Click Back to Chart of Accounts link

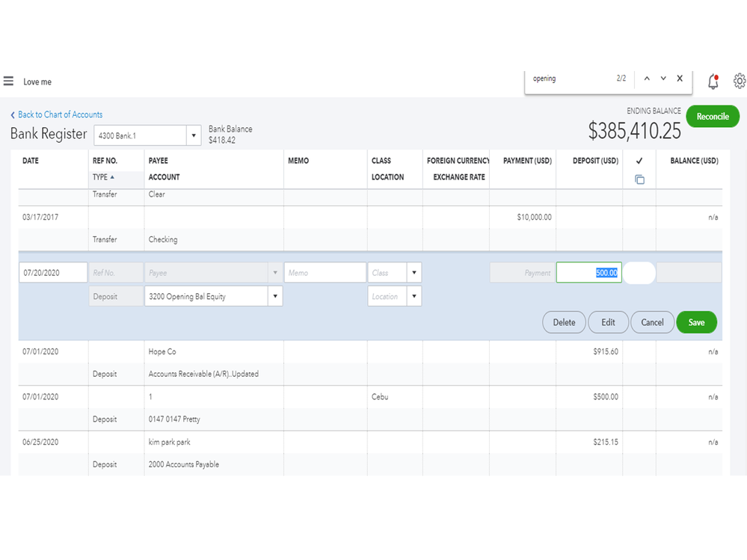(60, 114)
